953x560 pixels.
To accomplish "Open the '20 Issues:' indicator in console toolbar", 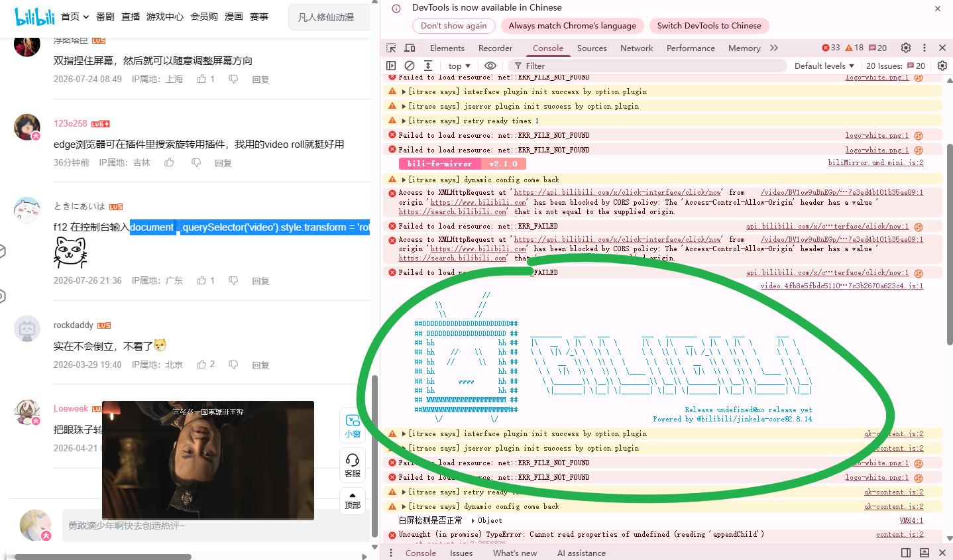I will tap(895, 66).
